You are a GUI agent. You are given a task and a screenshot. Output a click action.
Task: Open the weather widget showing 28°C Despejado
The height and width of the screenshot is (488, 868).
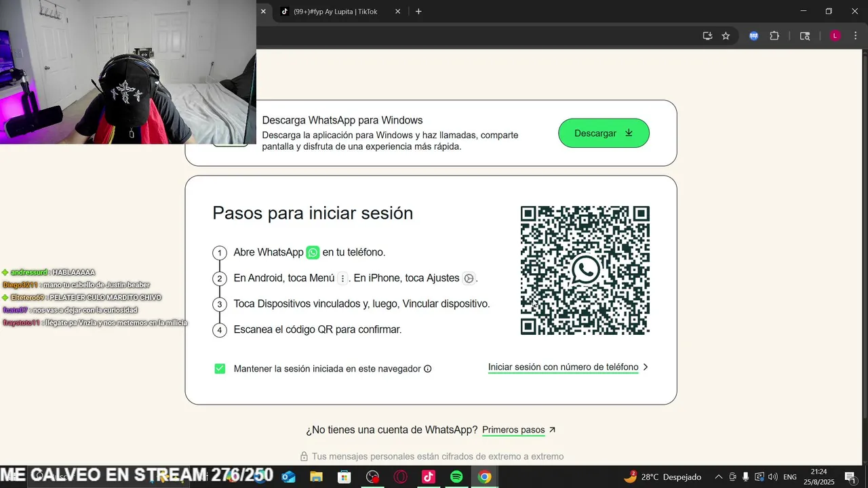[x=663, y=477]
